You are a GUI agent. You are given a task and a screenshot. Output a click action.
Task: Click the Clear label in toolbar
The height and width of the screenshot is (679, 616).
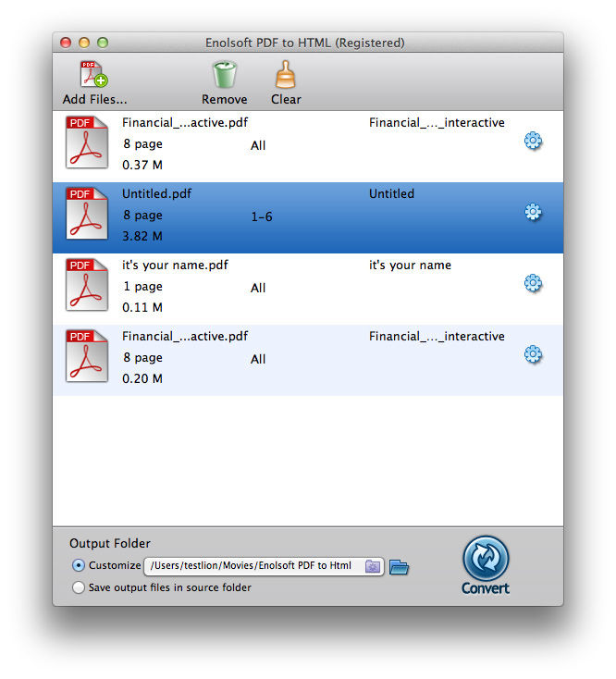click(x=286, y=99)
